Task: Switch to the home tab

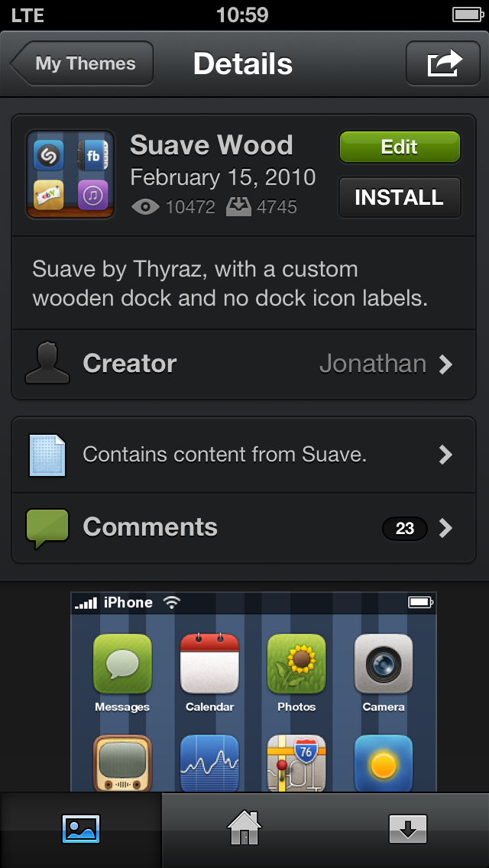Action: pos(244,829)
